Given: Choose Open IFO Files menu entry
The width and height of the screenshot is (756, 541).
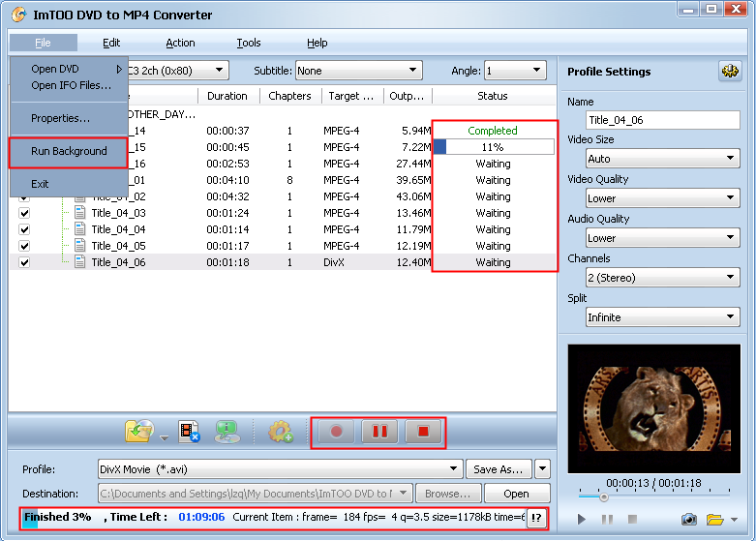Looking at the screenshot, I should (x=69, y=85).
